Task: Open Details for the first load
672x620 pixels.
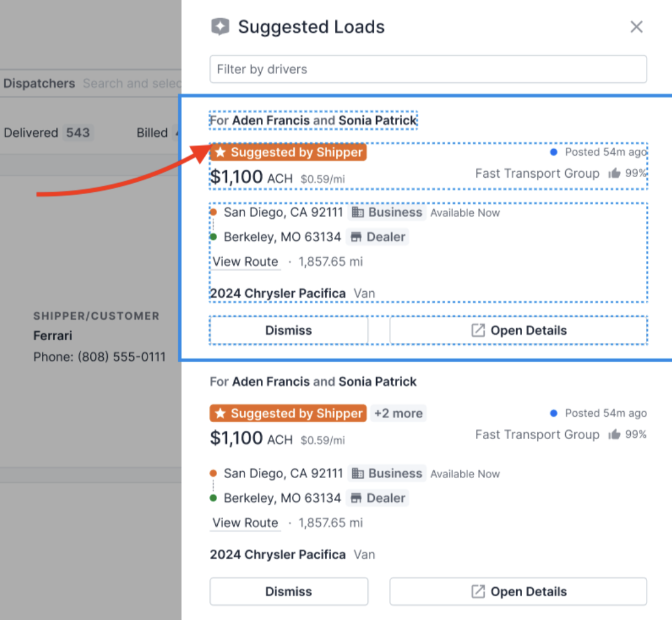Action: point(518,330)
